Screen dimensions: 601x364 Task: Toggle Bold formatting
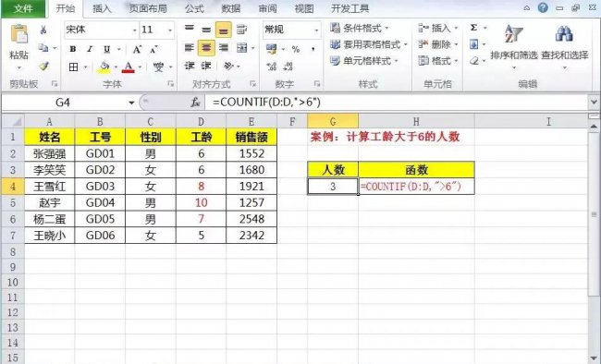73,49
